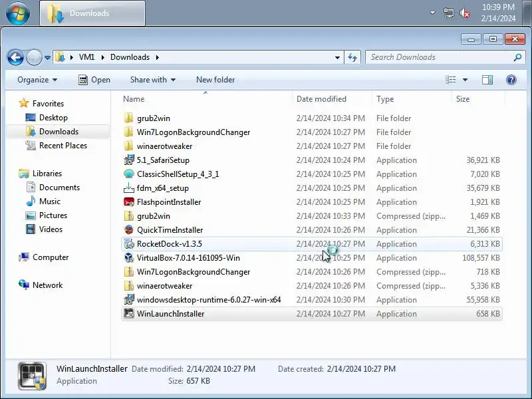532x399 pixels.
Task: Open the Share with dropdown menu
Action: 153,80
